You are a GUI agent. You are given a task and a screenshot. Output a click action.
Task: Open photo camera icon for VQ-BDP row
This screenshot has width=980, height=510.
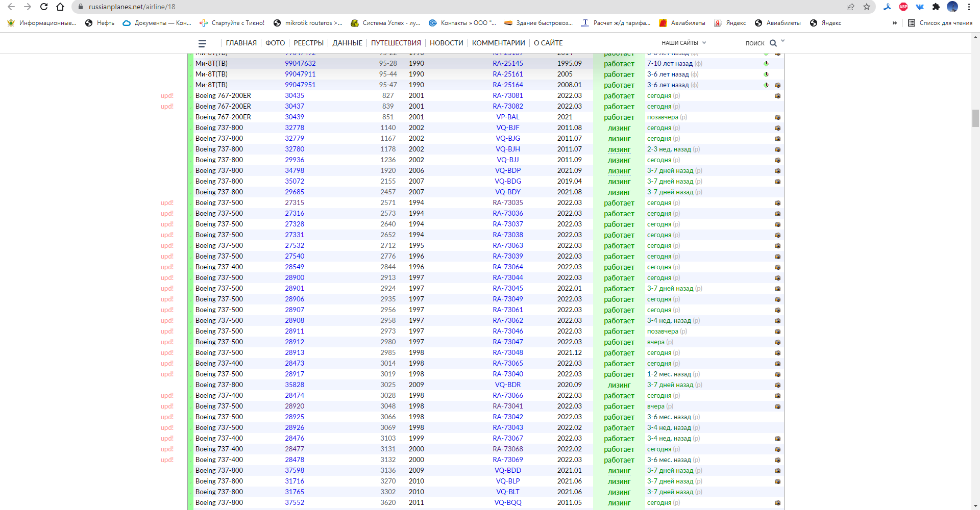[x=777, y=171]
